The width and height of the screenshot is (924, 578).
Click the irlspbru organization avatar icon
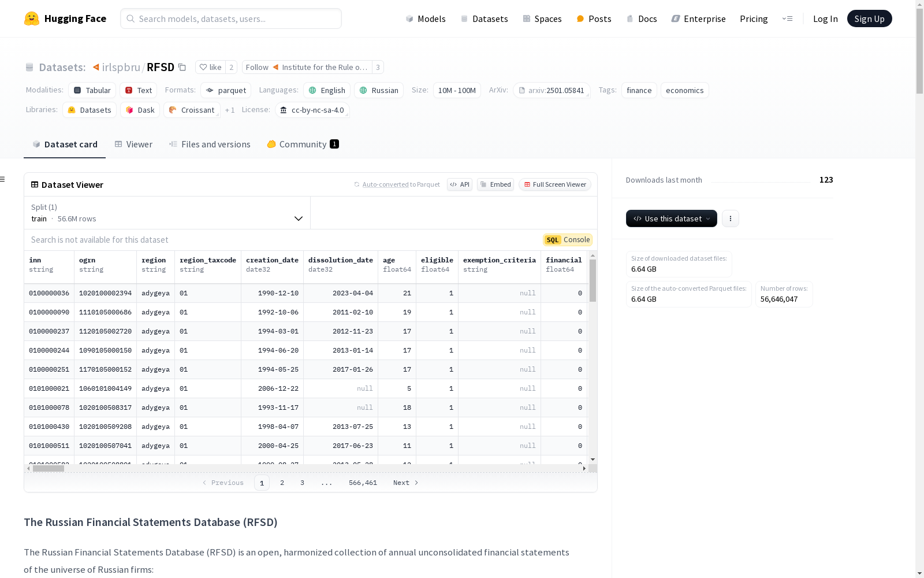point(96,67)
